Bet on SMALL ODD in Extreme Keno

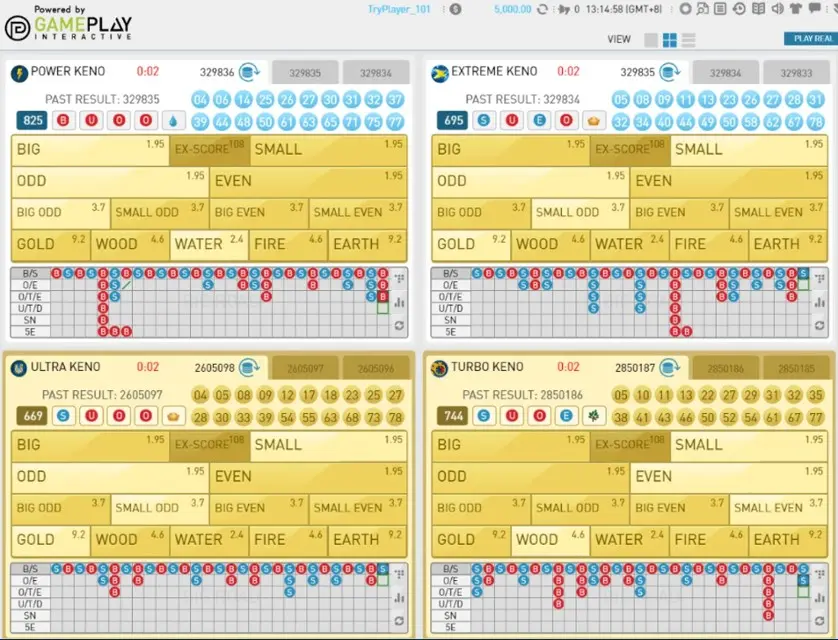(x=566, y=212)
